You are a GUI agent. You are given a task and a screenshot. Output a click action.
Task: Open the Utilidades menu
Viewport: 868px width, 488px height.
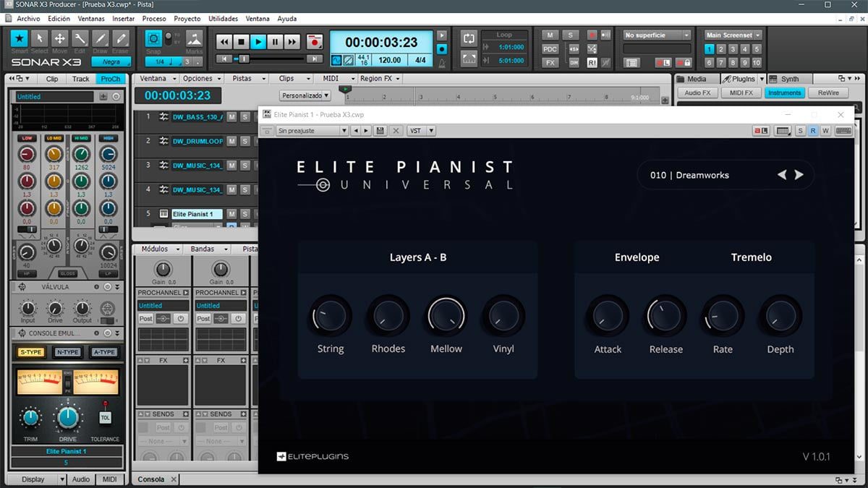pyautogui.click(x=223, y=18)
